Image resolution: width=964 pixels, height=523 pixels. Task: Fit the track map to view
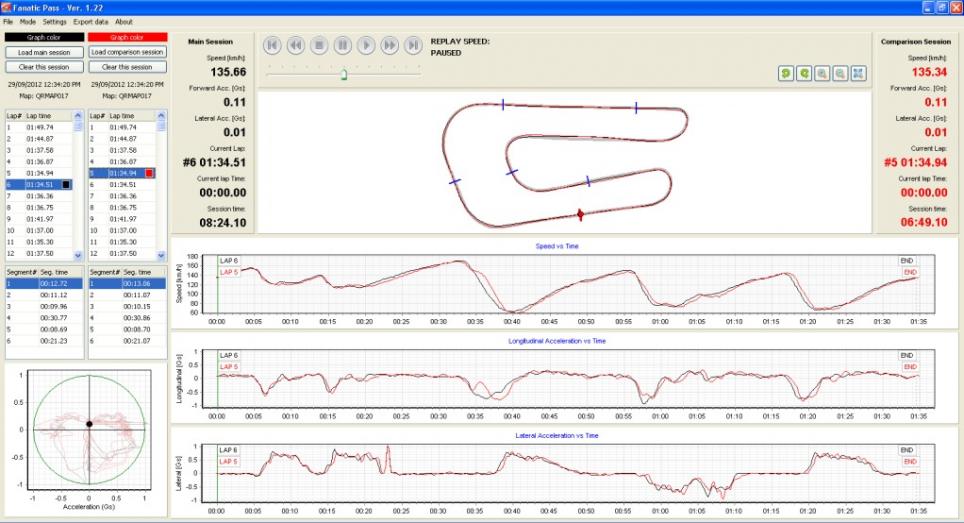tap(858, 73)
